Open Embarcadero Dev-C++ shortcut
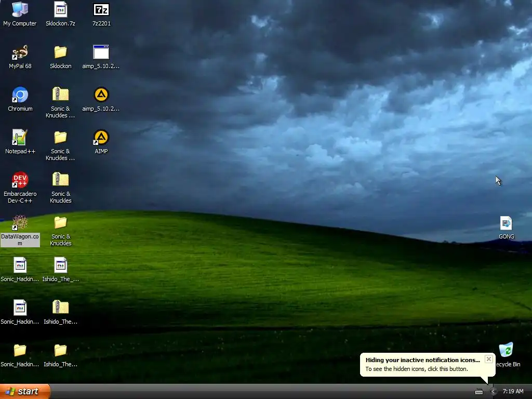 (x=20, y=187)
